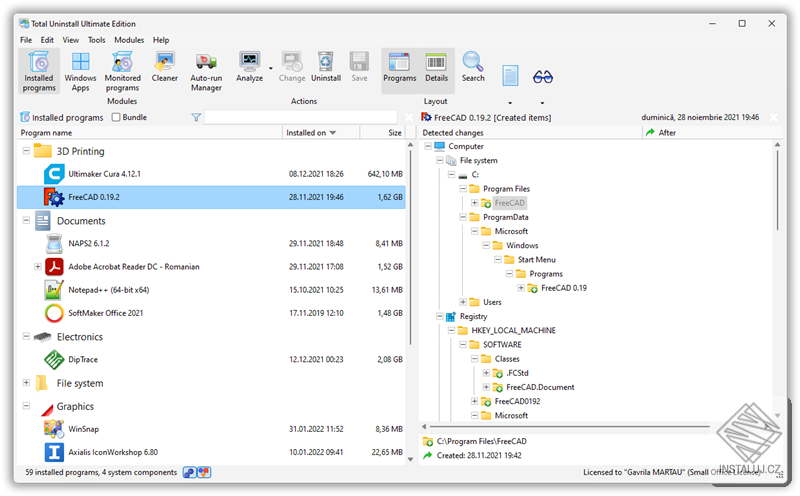Viewport: 800px width, 496px height.
Task: Click the Save floppy disk icon
Action: [359, 62]
